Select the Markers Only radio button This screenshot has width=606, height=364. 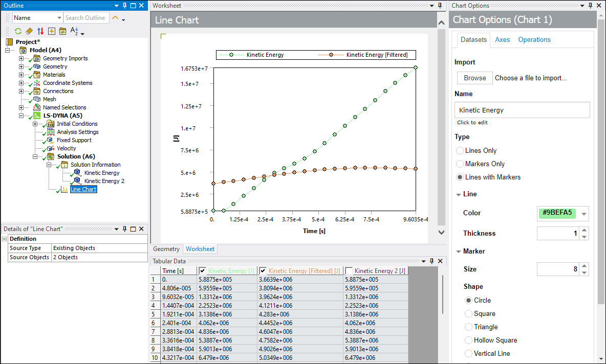pyautogui.click(x=460, y=164)
